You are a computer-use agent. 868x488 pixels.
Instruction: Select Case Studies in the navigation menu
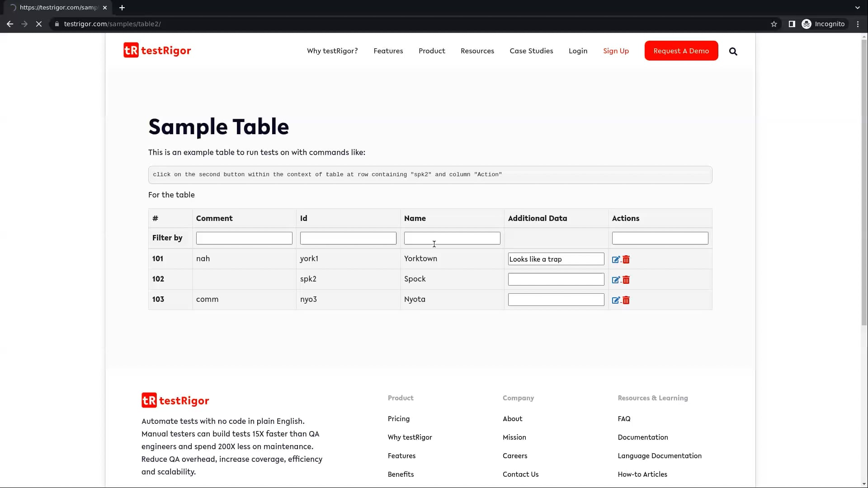[531, 51]
